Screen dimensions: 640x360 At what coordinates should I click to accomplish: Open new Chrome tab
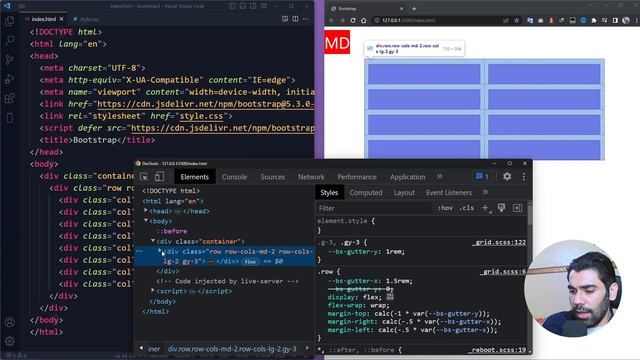coord(414,8)
